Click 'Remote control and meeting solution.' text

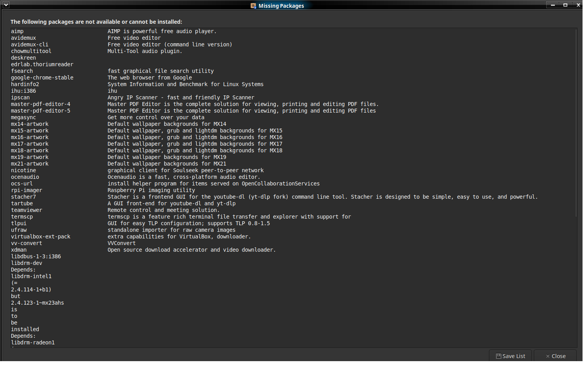[164, 210]
